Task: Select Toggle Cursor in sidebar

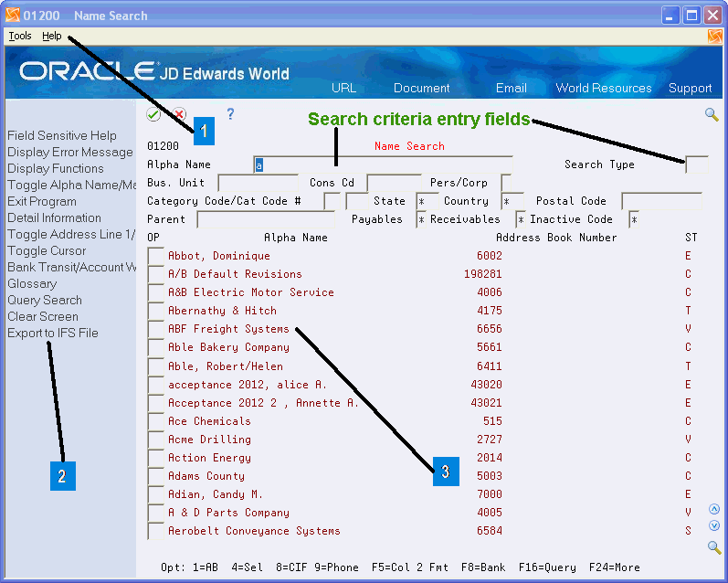Action: (x=47, y=251)
